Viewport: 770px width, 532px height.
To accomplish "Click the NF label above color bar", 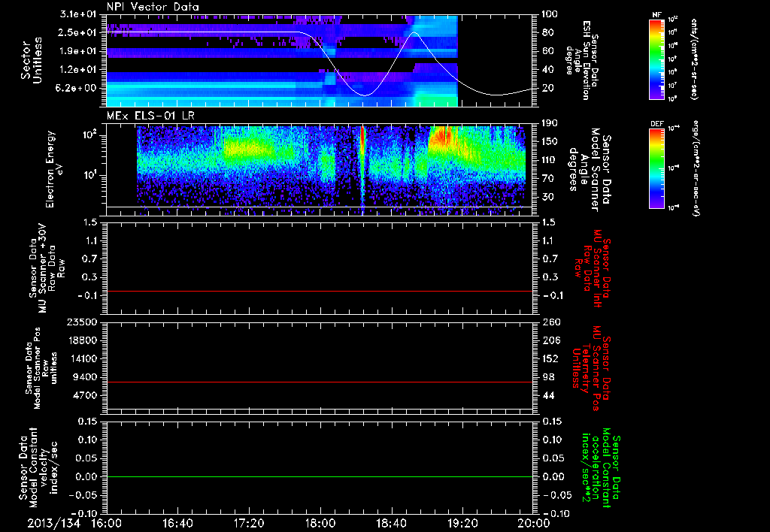I will coord(656,15).
